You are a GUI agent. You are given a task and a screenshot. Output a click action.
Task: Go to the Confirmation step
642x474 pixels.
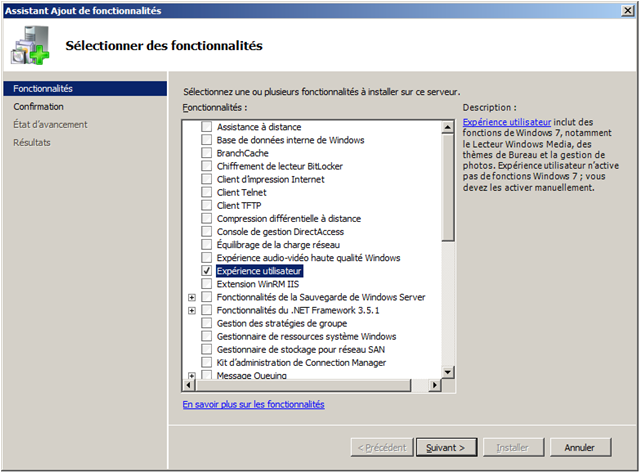pyautogui.click(x=38, y=107)
